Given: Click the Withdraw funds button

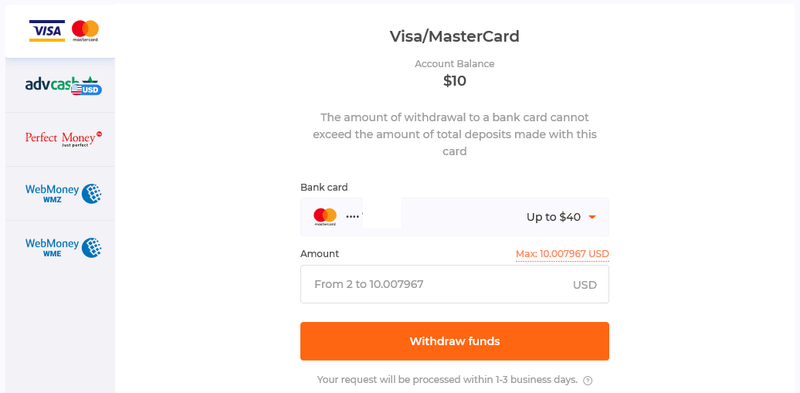Looking at the screenshot, I should [x=455, y=341].
